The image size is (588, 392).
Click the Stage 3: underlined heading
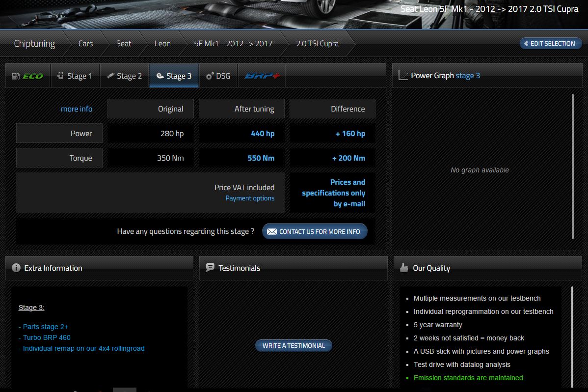[x=31, y=308]
